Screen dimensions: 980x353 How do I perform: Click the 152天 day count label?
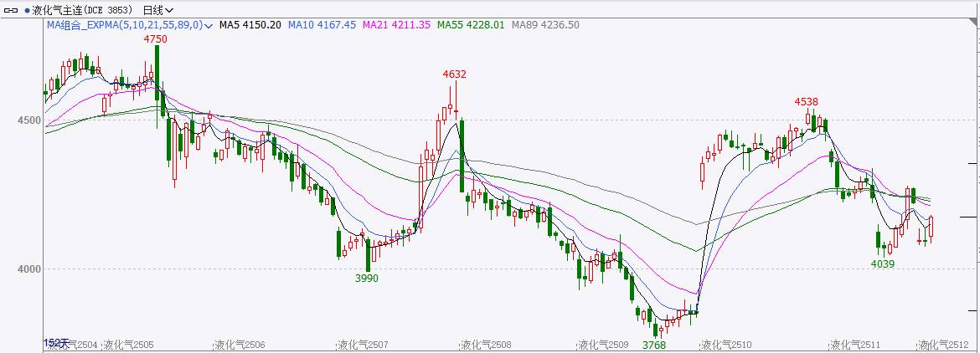57,343
